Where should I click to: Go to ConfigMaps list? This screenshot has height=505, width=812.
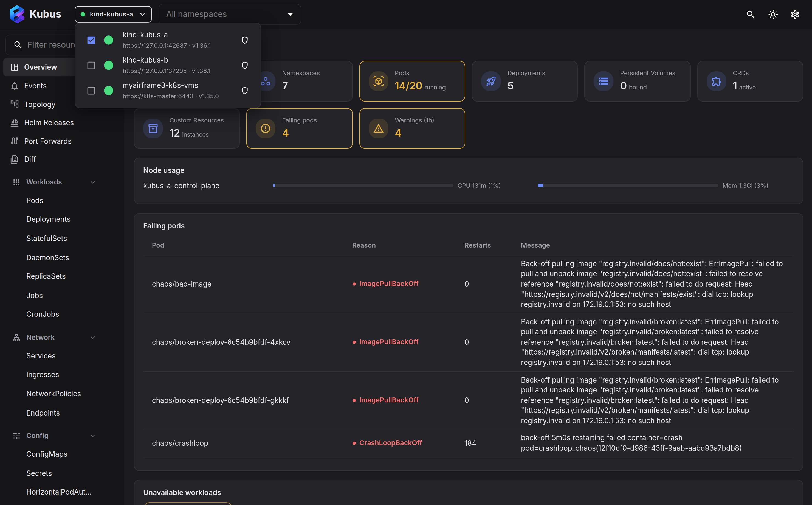coord(47,454)
